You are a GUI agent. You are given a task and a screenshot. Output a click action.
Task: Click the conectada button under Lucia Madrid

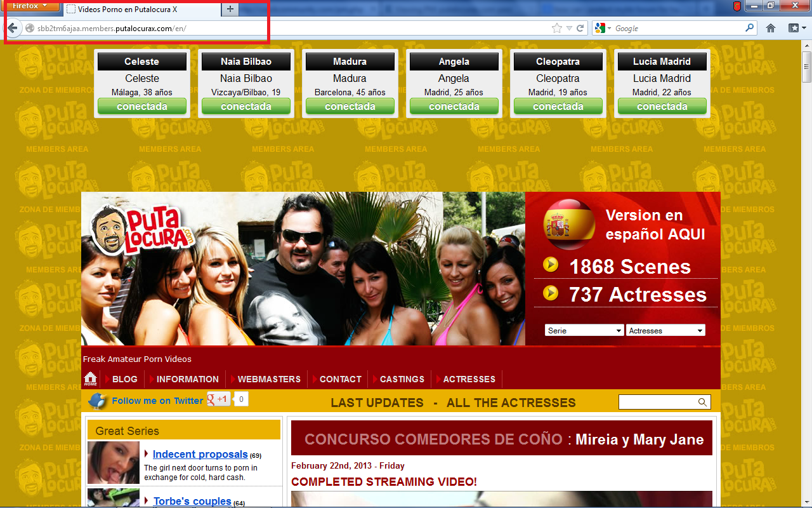pyautogui.click(x=662, y=107)
